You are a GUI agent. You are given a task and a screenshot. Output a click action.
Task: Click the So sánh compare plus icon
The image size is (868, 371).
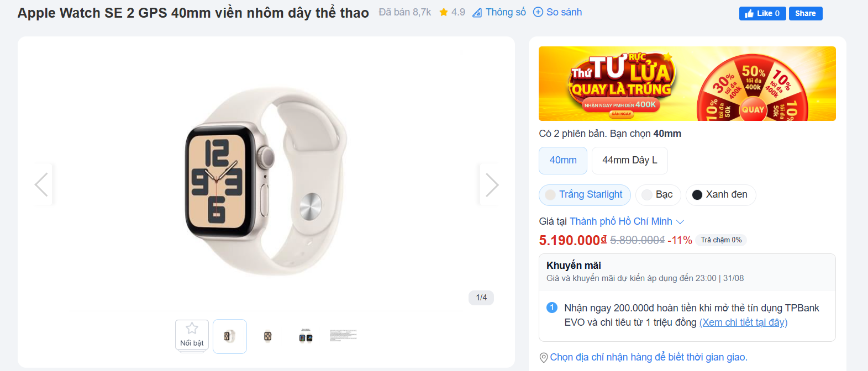(538, 12)
